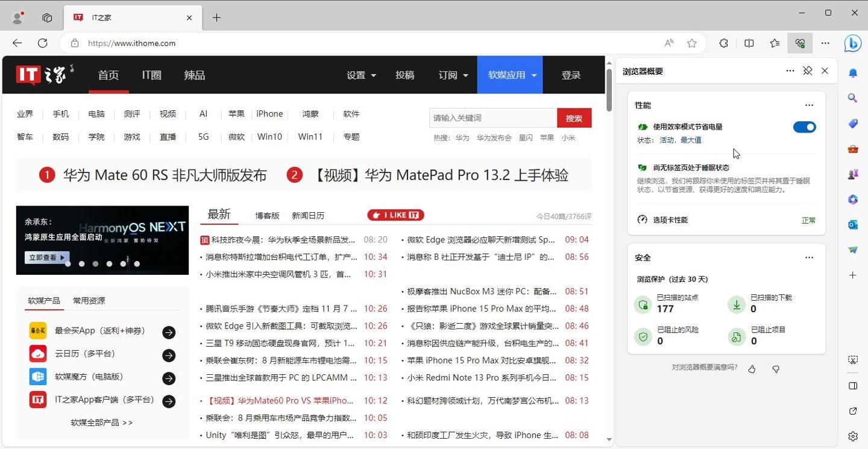Open the IT之家 logo

coord(45,75)
